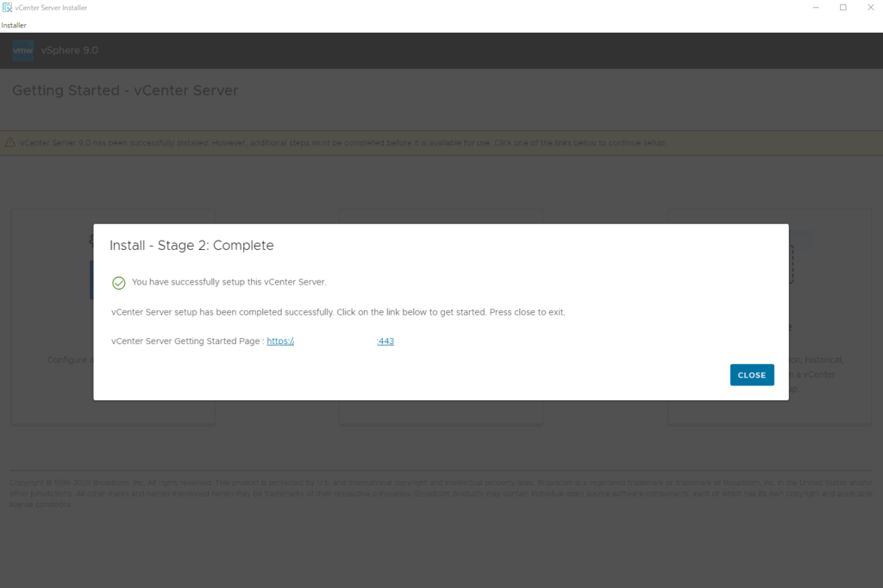The height and width of the screenshot is (588, 883).
Task: Open the Installer menu
Action: [14, 25]
